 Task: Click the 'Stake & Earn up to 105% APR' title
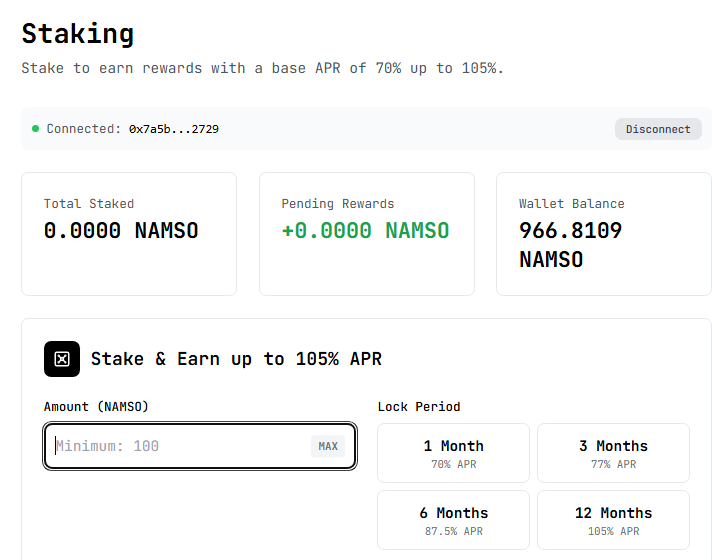click(x=236, y=359)
